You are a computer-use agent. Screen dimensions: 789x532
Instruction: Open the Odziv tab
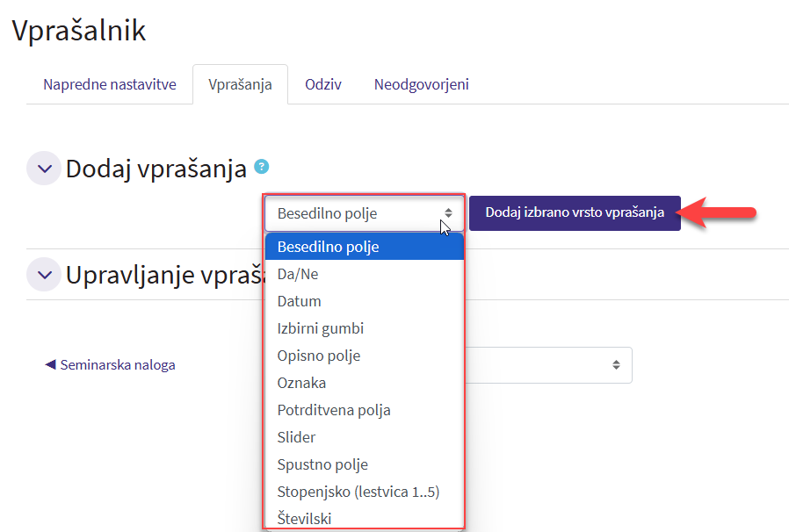point(322,85)
